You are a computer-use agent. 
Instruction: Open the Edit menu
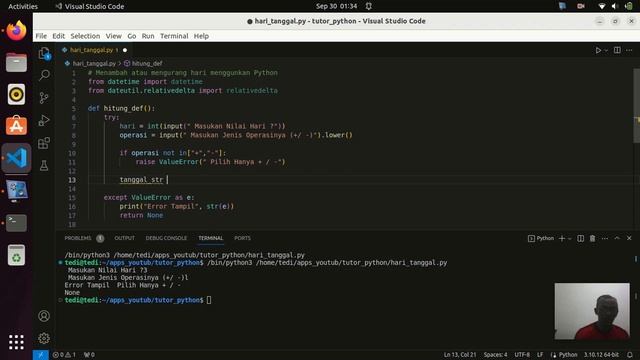(x=58, y=36)
